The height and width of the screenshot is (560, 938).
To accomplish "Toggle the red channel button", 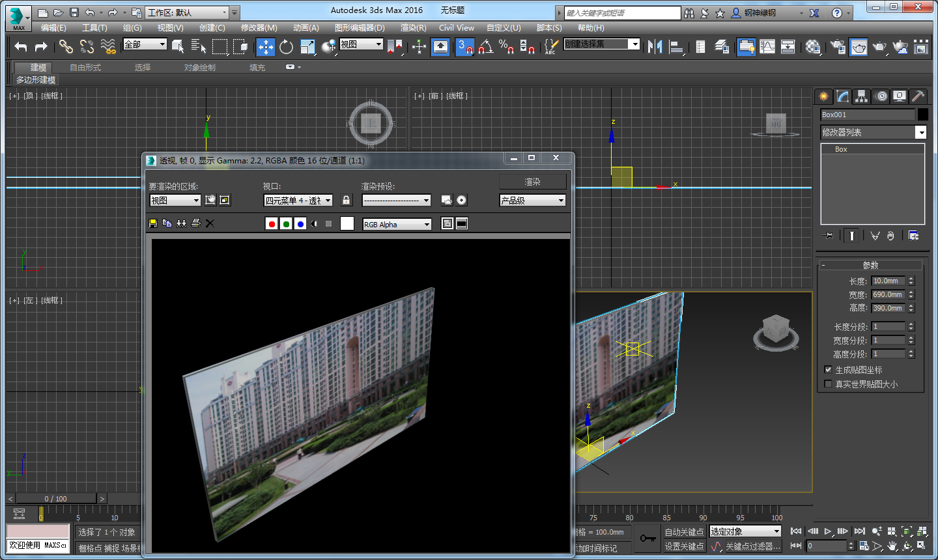I will pos(272,224).
